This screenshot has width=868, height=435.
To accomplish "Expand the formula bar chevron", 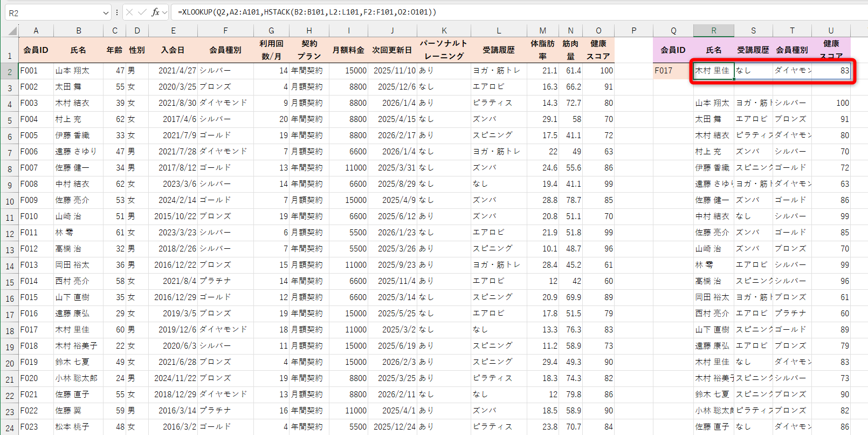I will pyautogui.click(x=165, y=12).
